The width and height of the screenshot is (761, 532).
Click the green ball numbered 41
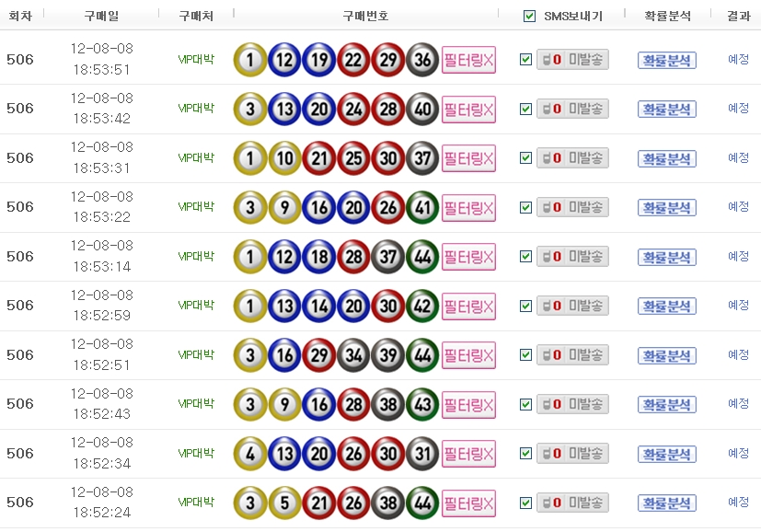click(422, 208)
